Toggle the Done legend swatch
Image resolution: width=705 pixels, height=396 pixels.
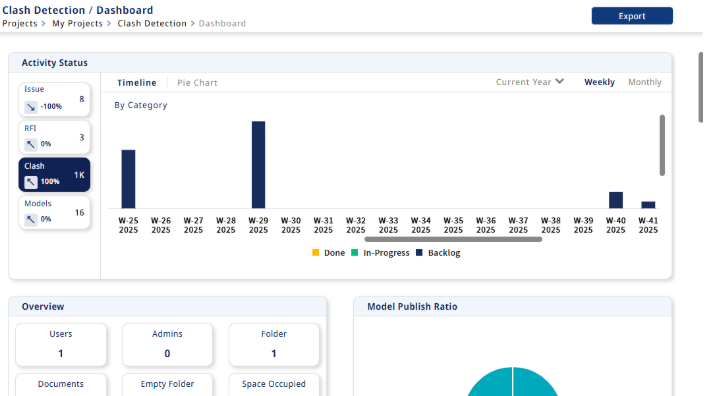tap(316, 253)
